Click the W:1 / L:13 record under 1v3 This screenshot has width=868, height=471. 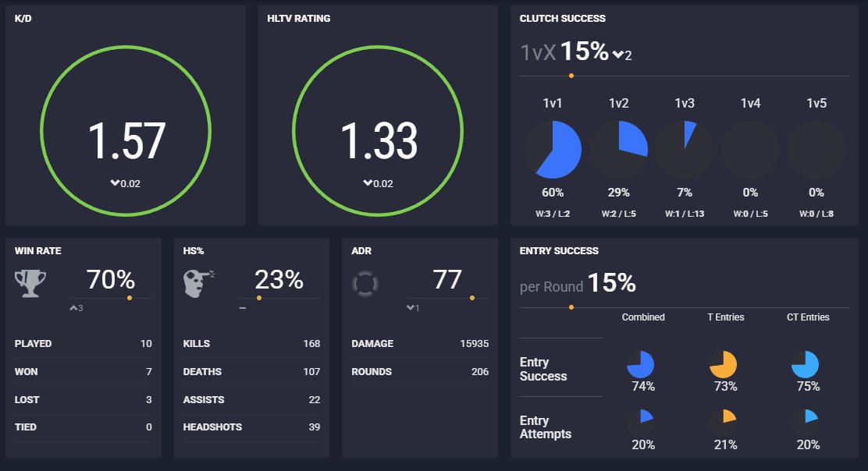pyautogui.click(x=685, y=214)
